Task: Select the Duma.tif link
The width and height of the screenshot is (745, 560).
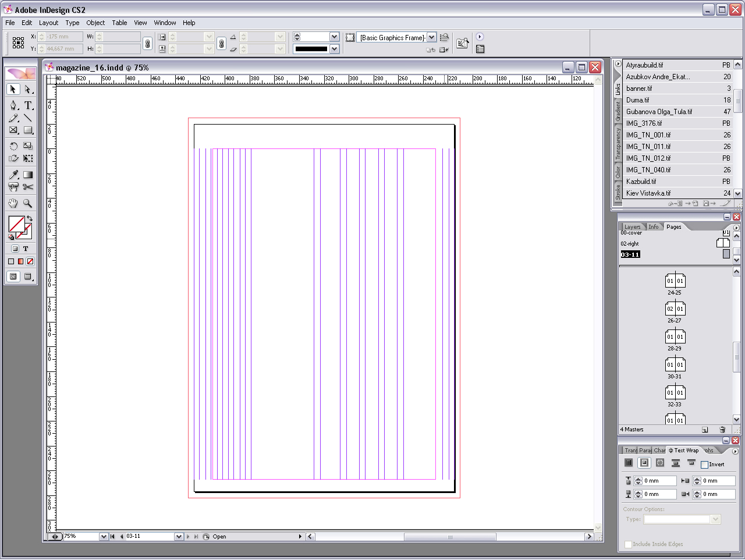Action: click(x=677, y=100)
